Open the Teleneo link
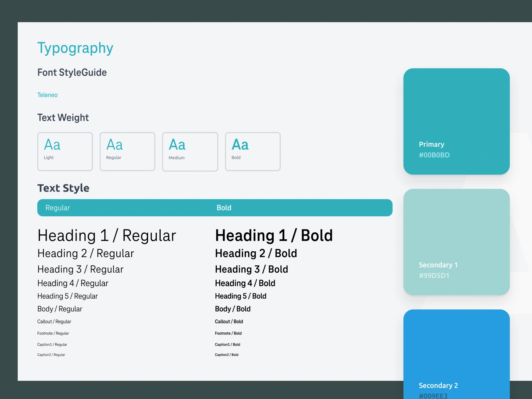 [47, 95]
